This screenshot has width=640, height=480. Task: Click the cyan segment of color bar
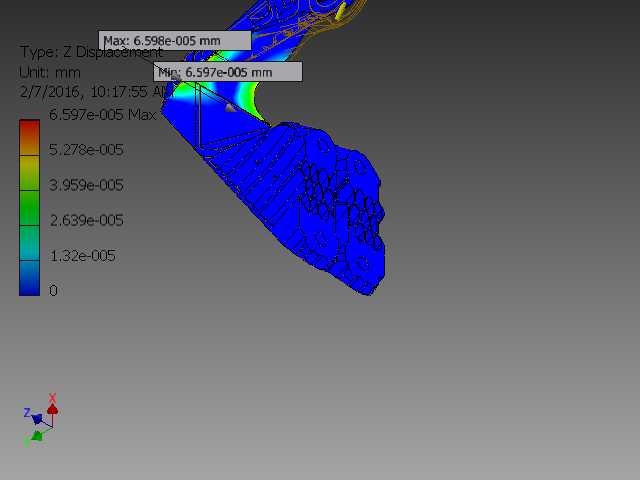coord(29,243)
